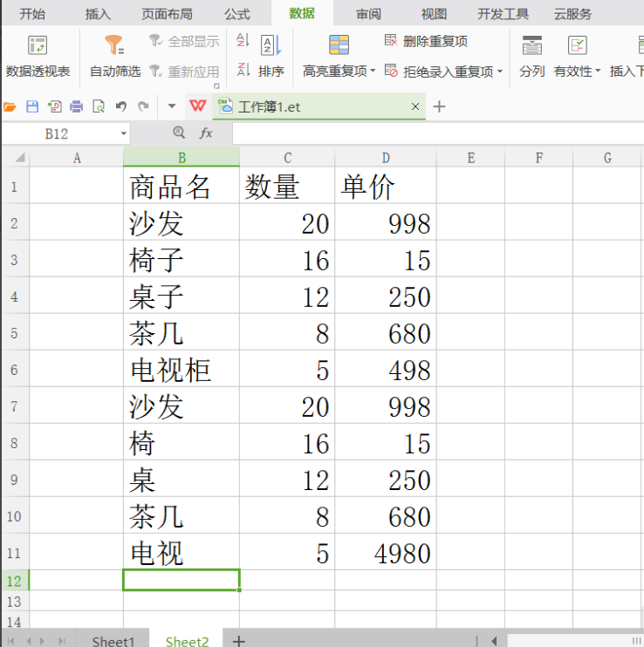The width and height of the screenshot is (644, 647).
Task: Click cell containing 电视柜
Action: (182, 370)
